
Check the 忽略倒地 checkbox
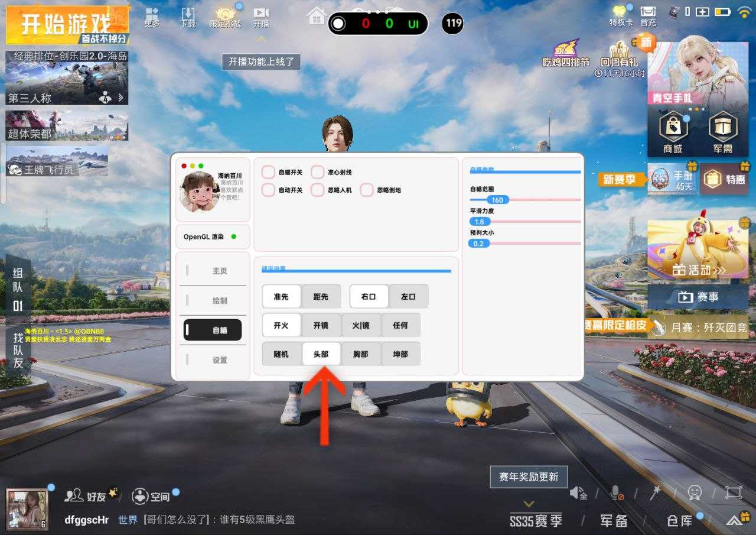click(367, 190)
